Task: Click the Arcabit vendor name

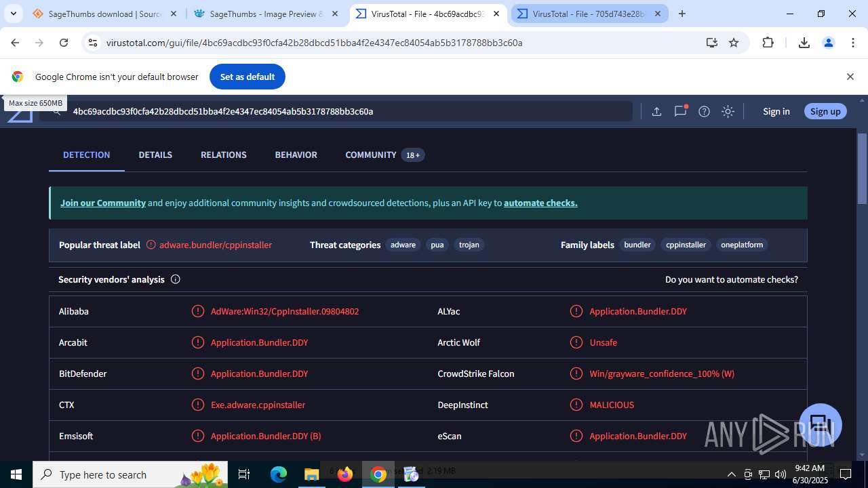Action: (x=73, y=342)
